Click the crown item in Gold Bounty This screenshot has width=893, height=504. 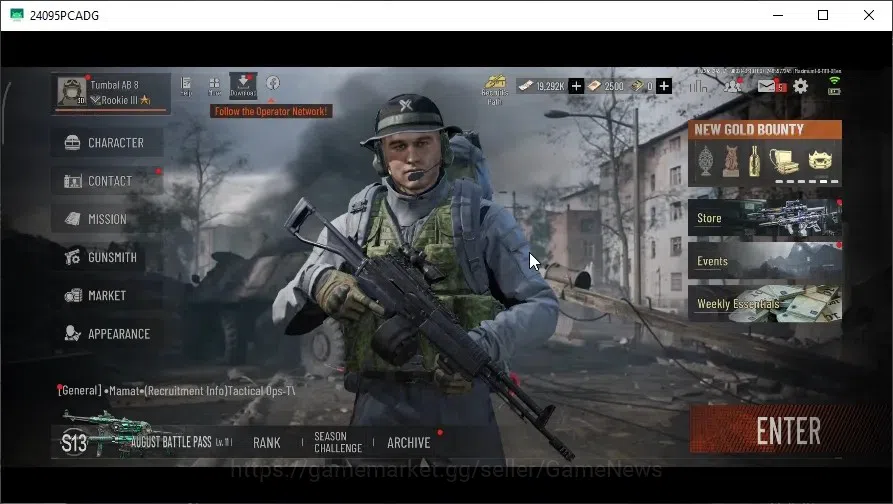820,161
